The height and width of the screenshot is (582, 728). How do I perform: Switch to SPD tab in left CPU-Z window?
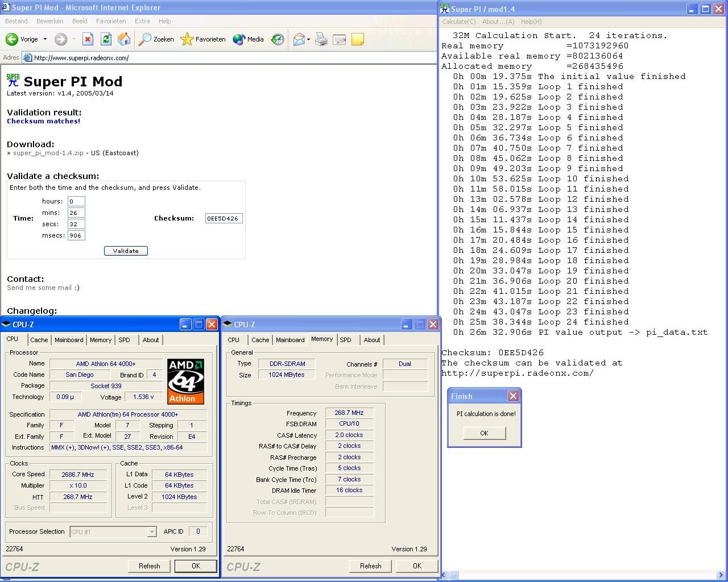[124, 340]
